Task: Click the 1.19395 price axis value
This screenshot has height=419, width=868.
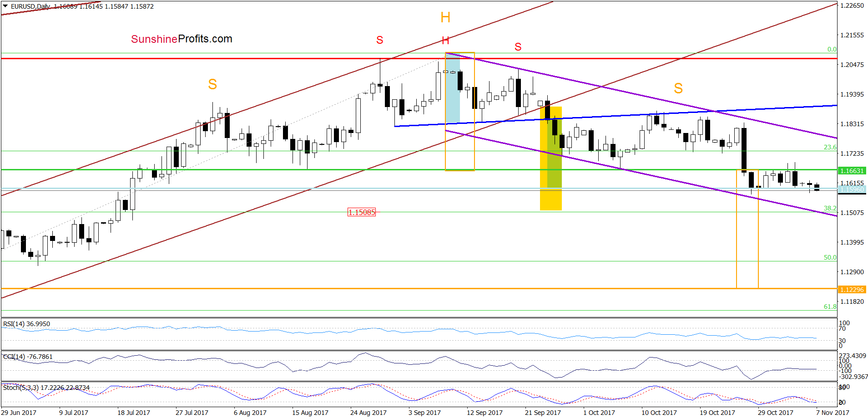Action: 852,94
